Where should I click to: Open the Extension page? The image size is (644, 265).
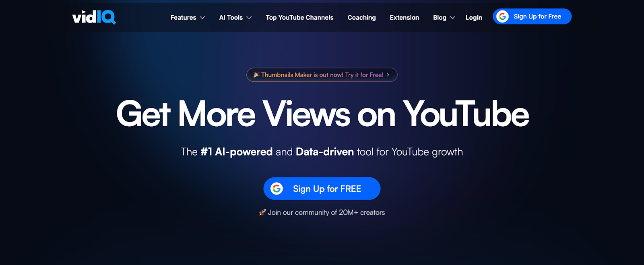tap(404, 18)
